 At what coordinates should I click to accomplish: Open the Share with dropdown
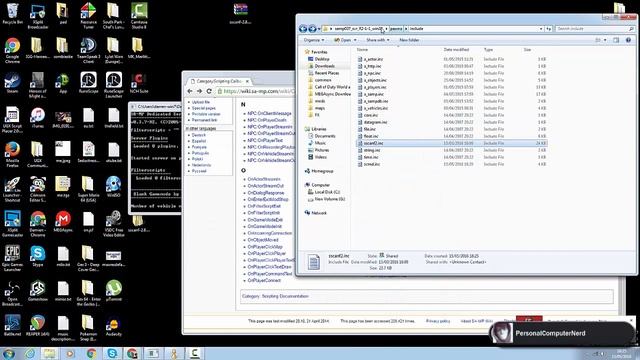tap(378, 40)
